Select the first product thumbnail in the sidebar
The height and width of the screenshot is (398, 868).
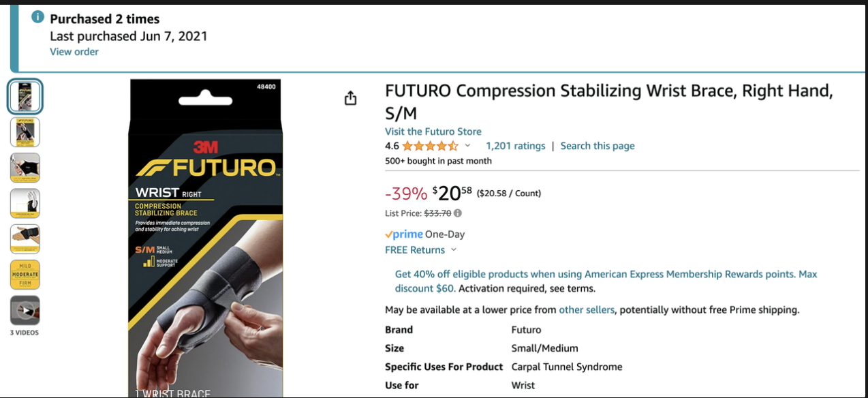click(x=25, y=96)
